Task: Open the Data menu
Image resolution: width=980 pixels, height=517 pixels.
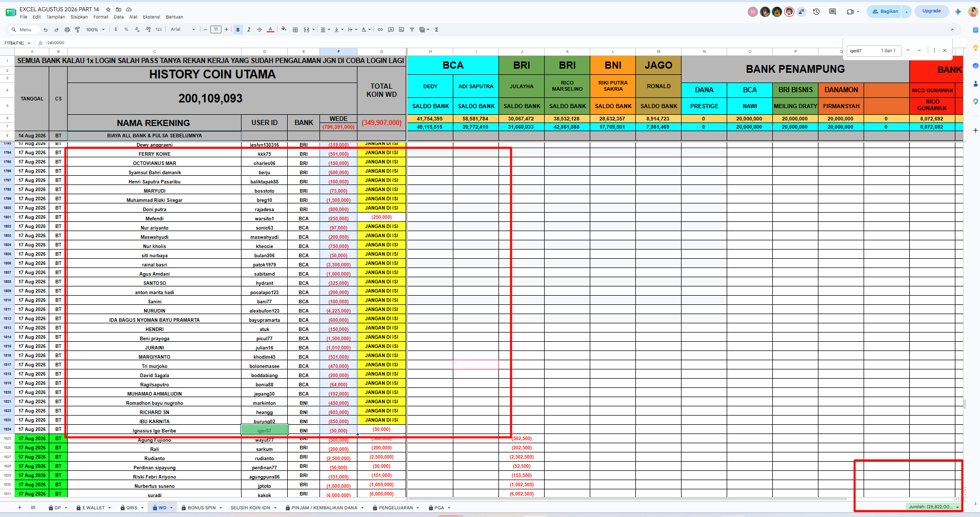Action: (118, 17)
